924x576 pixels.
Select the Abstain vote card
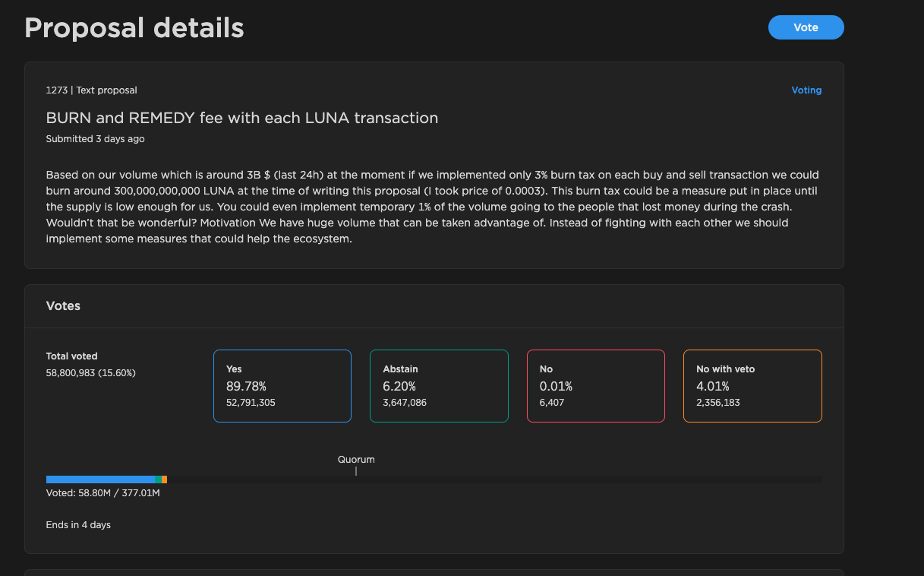439,386
